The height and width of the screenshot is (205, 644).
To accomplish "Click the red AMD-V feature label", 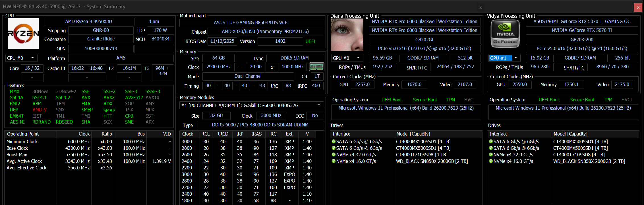I will pyautogui.click(x=40, y=110).
